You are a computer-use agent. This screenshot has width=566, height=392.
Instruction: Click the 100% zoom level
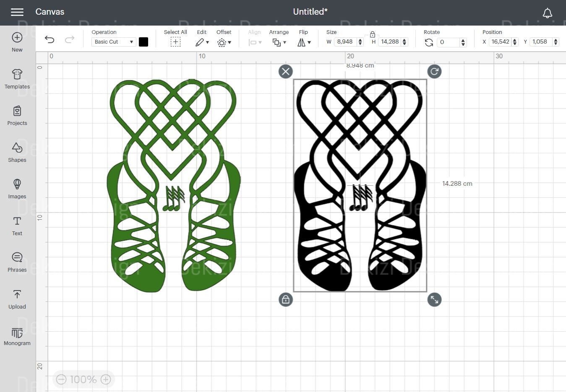point(83,379)
